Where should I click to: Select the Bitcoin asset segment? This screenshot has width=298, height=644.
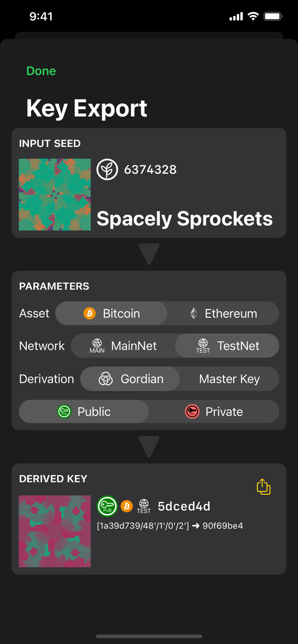pyautogui.click(x=111, y=313)
